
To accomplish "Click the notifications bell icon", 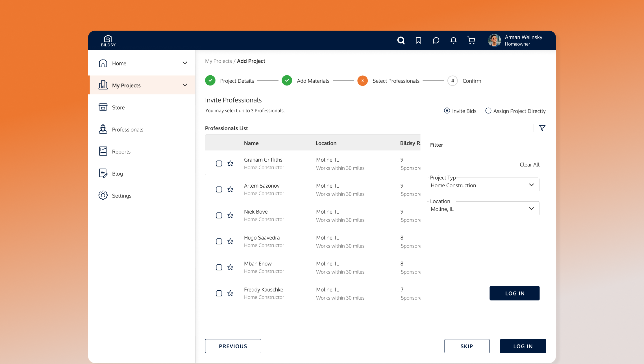I will pos(453,41).
